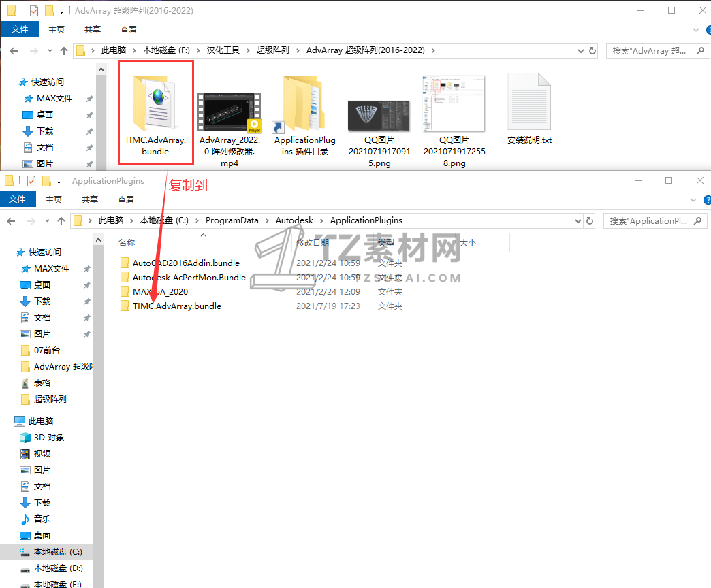Click scroll up arrow in lower window sidebar
The width and height of the screenshot is (711, 588).
tap(98, 240)
